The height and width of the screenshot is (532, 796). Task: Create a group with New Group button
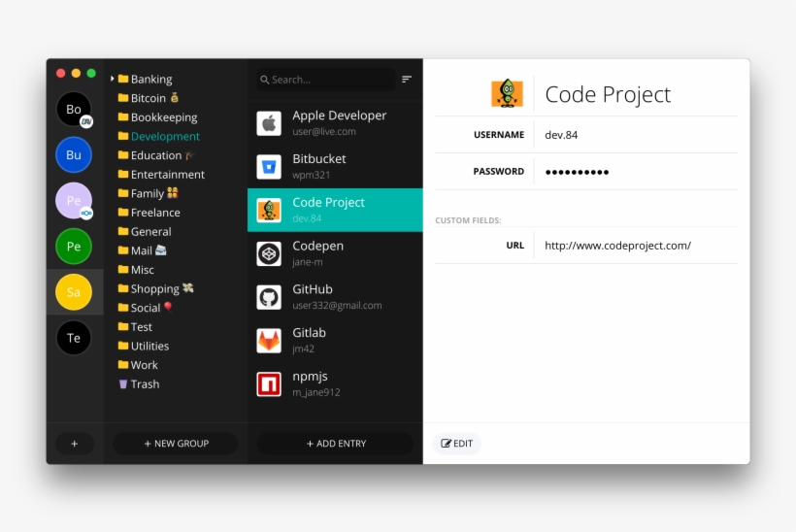pyautogui.click(x=176, y=444)
